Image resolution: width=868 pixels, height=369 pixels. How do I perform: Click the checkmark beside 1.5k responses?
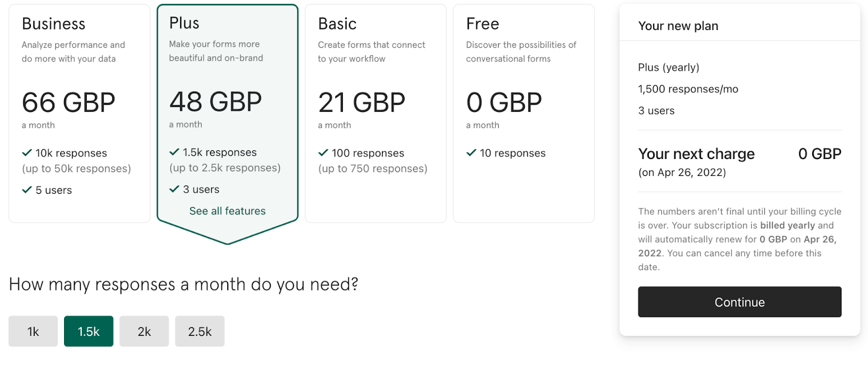(x=174, y=152)
